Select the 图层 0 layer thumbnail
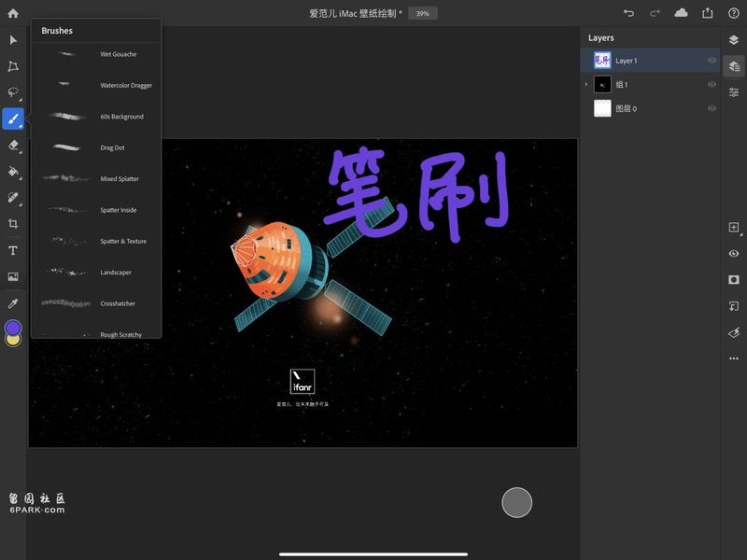The width and height of the screenshot is (747, 560). click(602, 108)
